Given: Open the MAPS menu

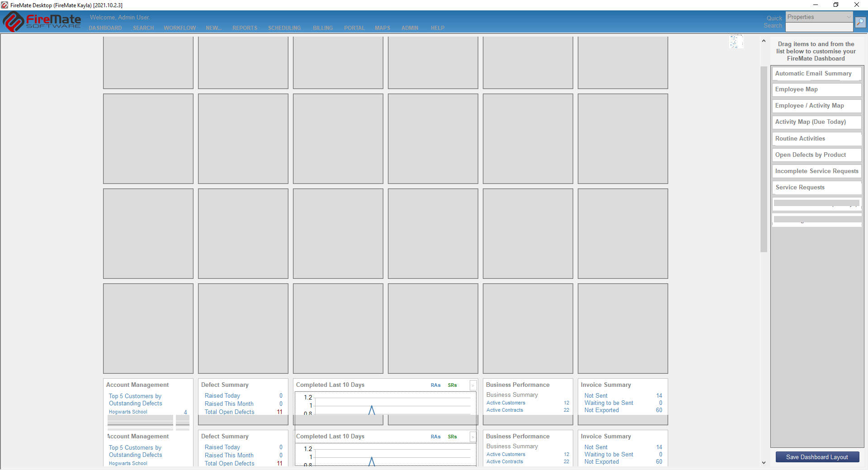Looking at the screenshot, I should coord(382,28).
